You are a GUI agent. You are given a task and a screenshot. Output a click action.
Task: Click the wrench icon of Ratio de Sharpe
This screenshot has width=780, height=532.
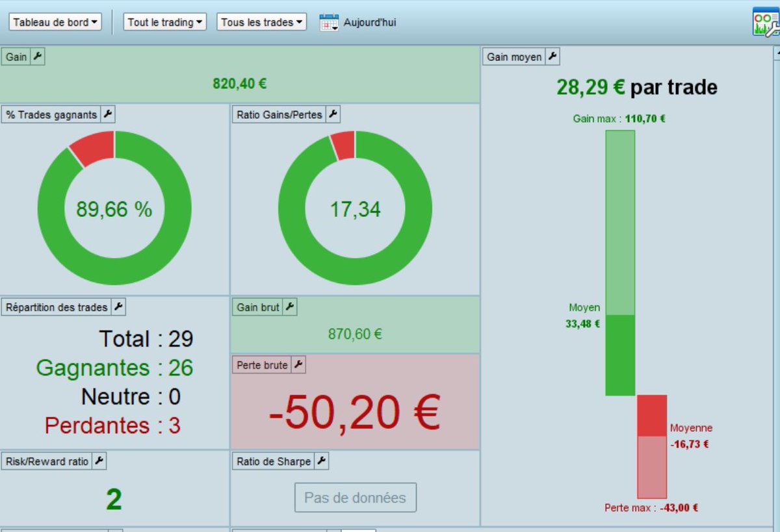click(322, 462)
